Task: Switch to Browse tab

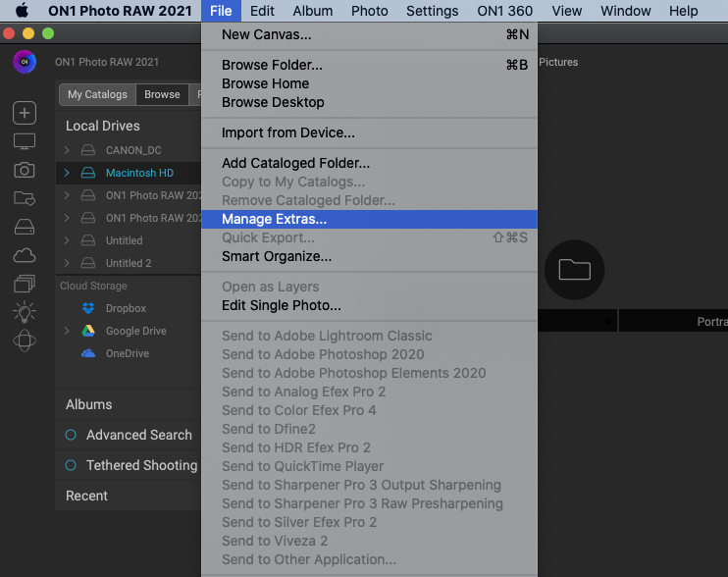Action: (x=162, y=95)
